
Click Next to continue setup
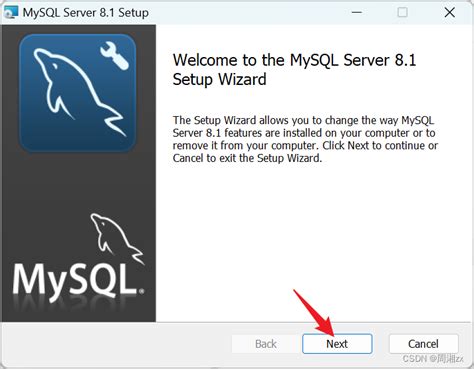tap(337, 344)
